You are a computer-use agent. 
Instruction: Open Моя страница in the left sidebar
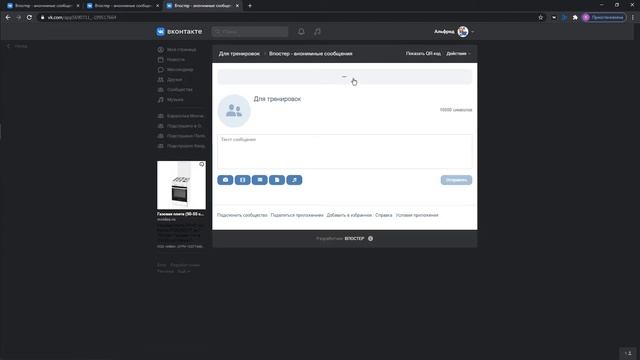pyautogui.click(x=177, y=49)
